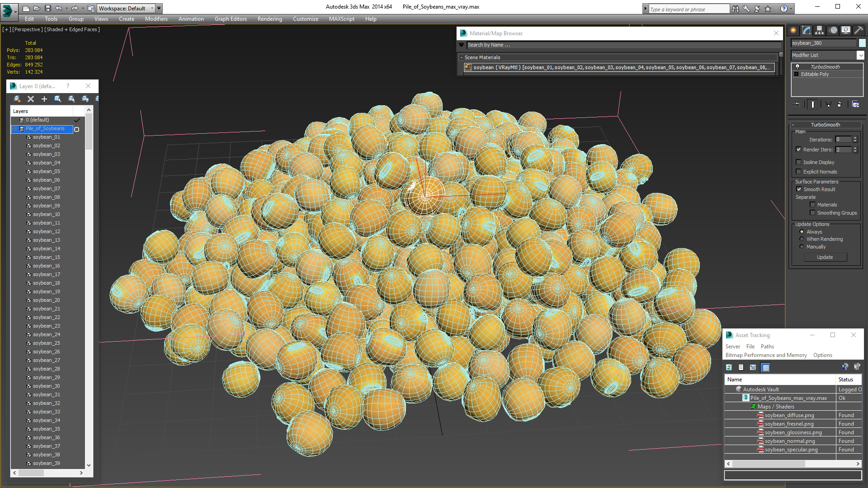Click the Shaded + Edged Faces viewport label
The image size is (868, 488).
tap(72, 29)
